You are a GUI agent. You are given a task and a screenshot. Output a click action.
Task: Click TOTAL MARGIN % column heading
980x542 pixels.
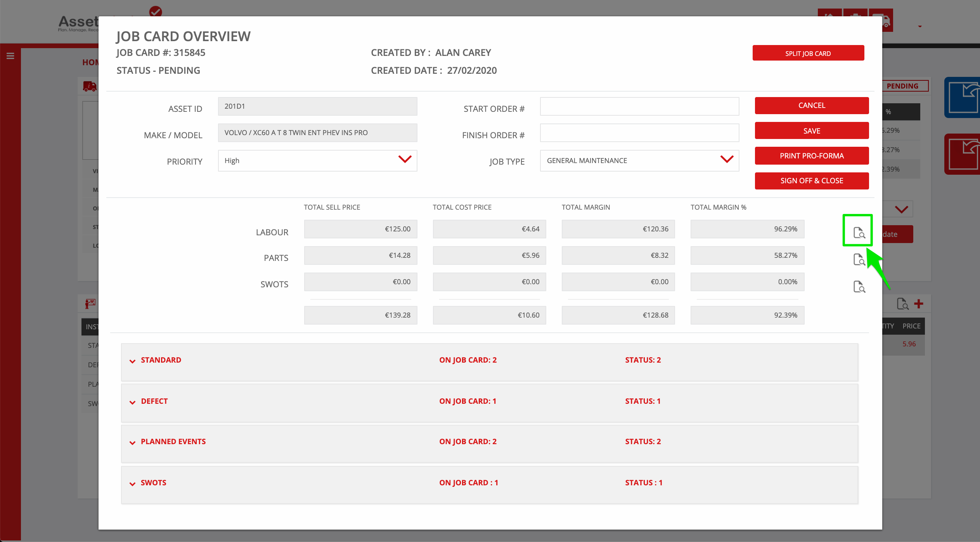coord(719,207)
